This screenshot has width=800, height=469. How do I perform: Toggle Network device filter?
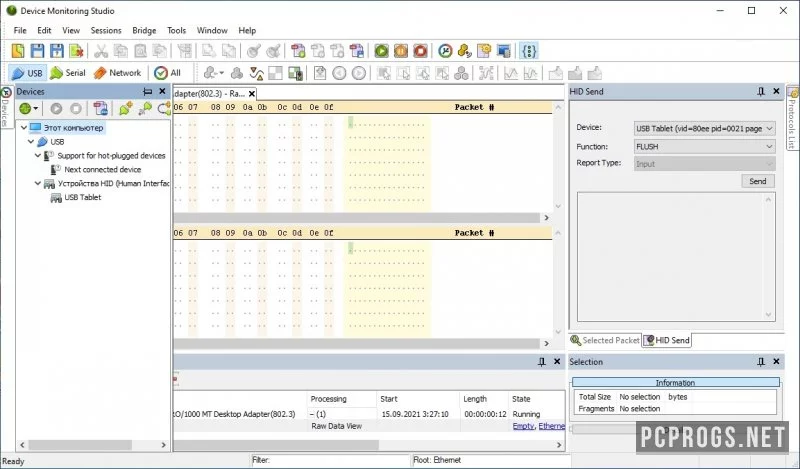click(x=117, y=73)
